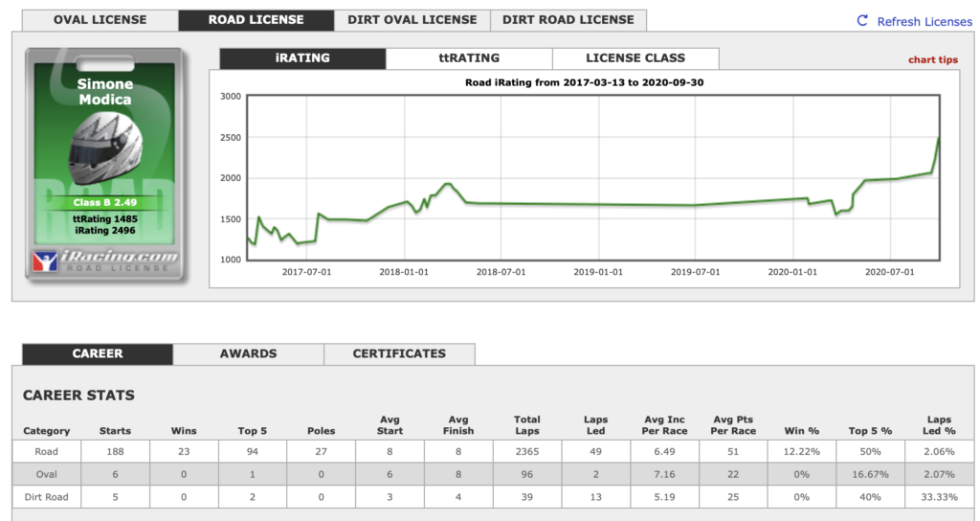Viewport: 980px width, 521px height.
Task: Click the Simone Modica name on the card
Action: tap(105, 91)
